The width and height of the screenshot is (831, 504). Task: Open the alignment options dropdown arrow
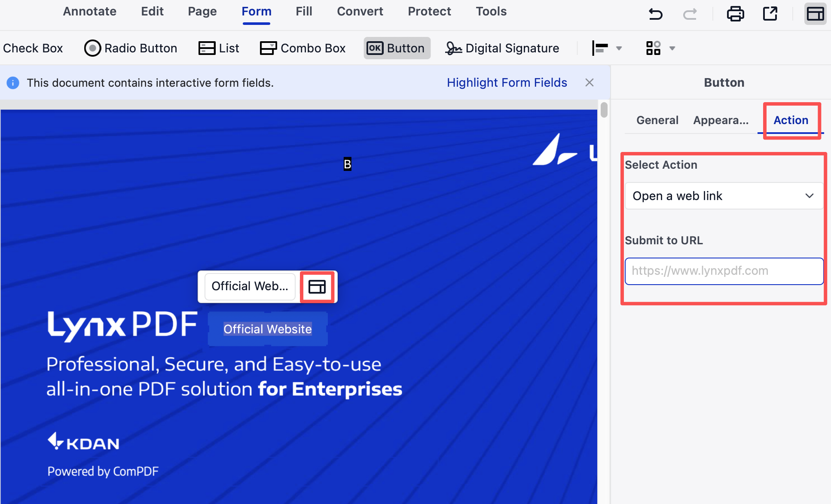[619, 48]
